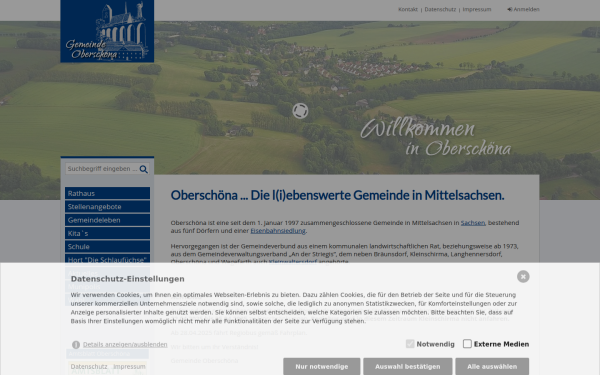Click the loading spinner on header image

300,111
